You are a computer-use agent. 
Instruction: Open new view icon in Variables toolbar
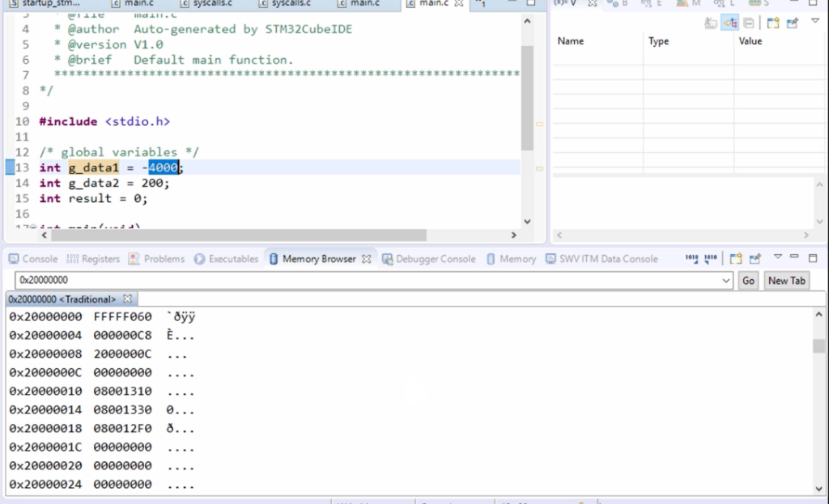[x=773, y=23]
